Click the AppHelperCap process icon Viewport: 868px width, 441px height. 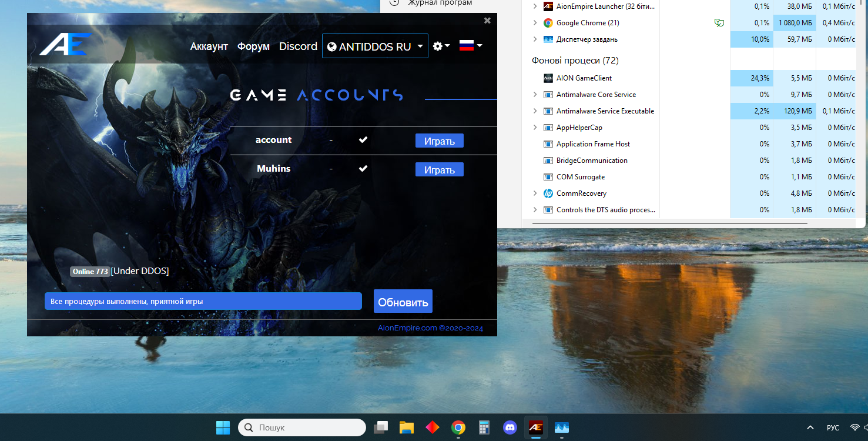pos(548,128)
